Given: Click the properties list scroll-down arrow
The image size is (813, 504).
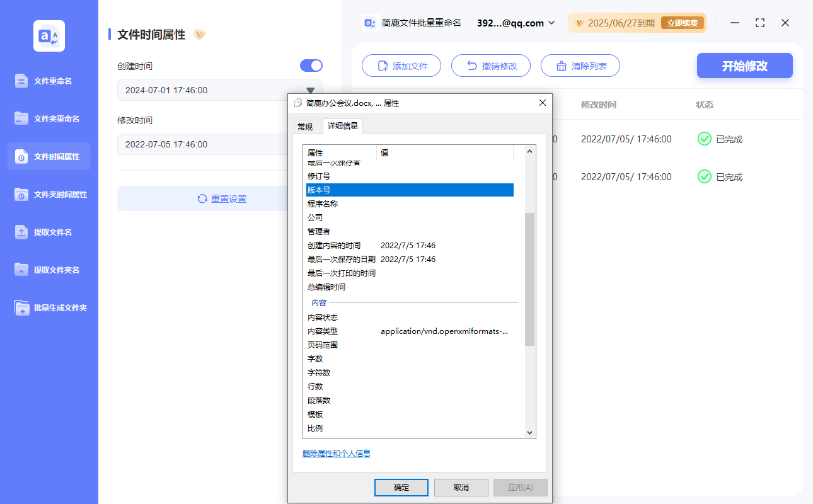Looking at the screenshot, I should point(529,433).
